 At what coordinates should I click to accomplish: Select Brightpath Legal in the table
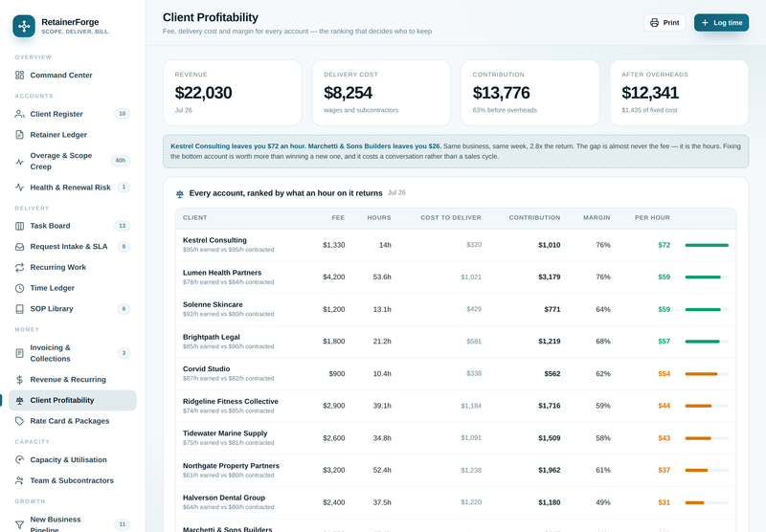click(x=212, y=337)
